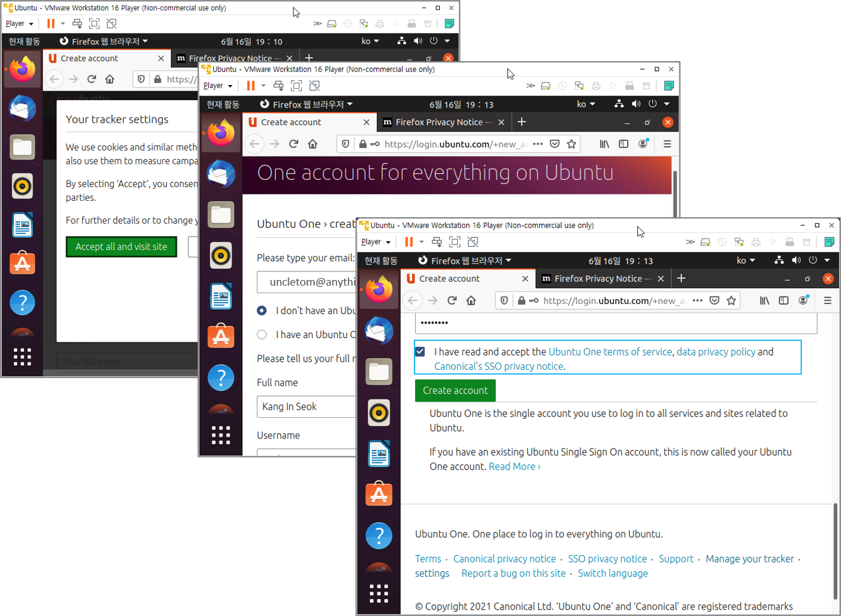Click volume icon in front Ubuntu top bar
The width and height of the screenshot is (841, 616).
tap(796, 260)
